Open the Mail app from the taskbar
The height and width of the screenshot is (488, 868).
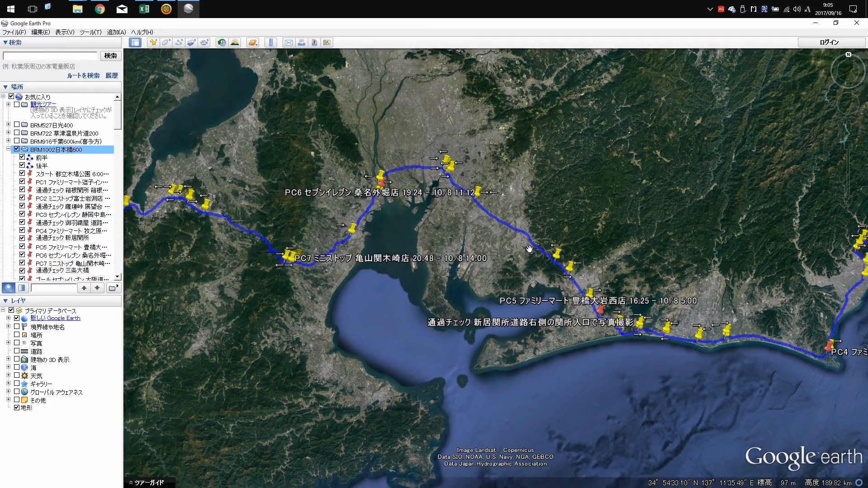click(x=122, y=9)
